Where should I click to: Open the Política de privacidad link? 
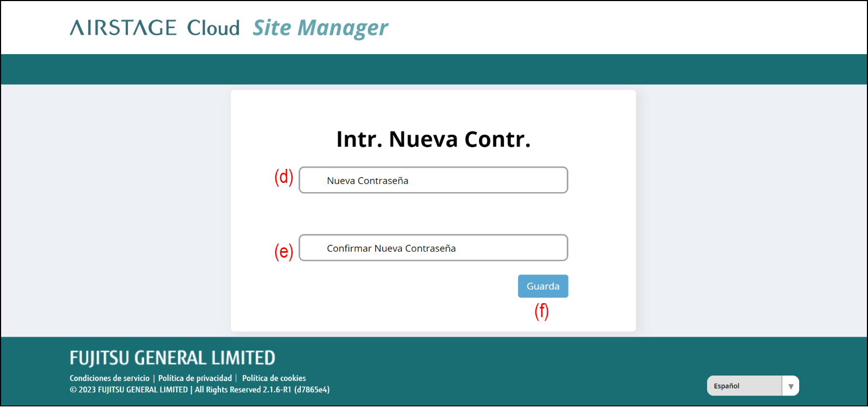195,378
